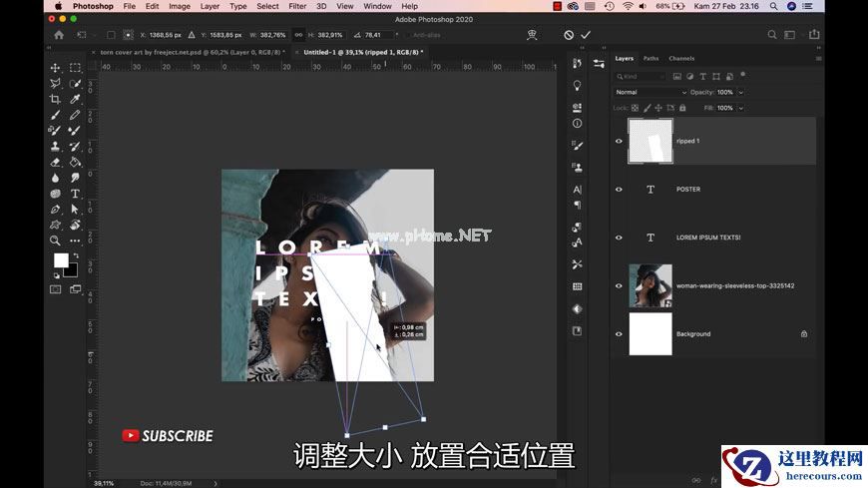Toggle relative positioning triangle for reference point

[191, 35]
